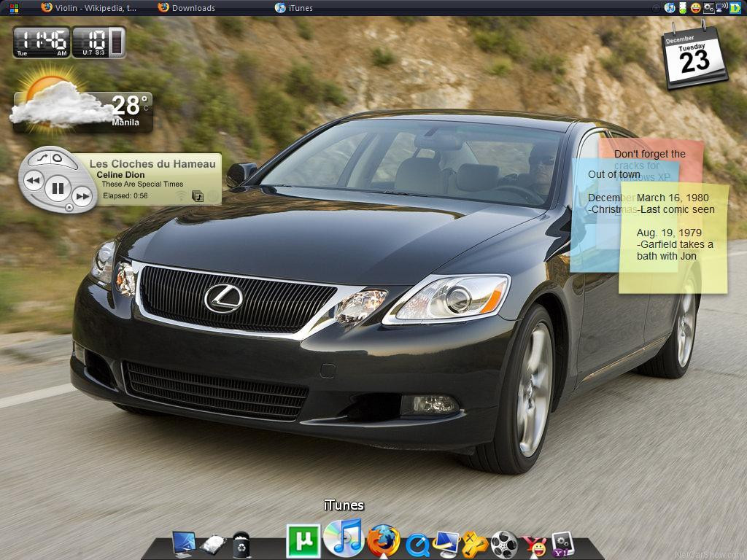The height and width of the screenshot is (560, 747).
Task: Click the green D tray icon
Action: pyautogui.click(x=735, y=7)
